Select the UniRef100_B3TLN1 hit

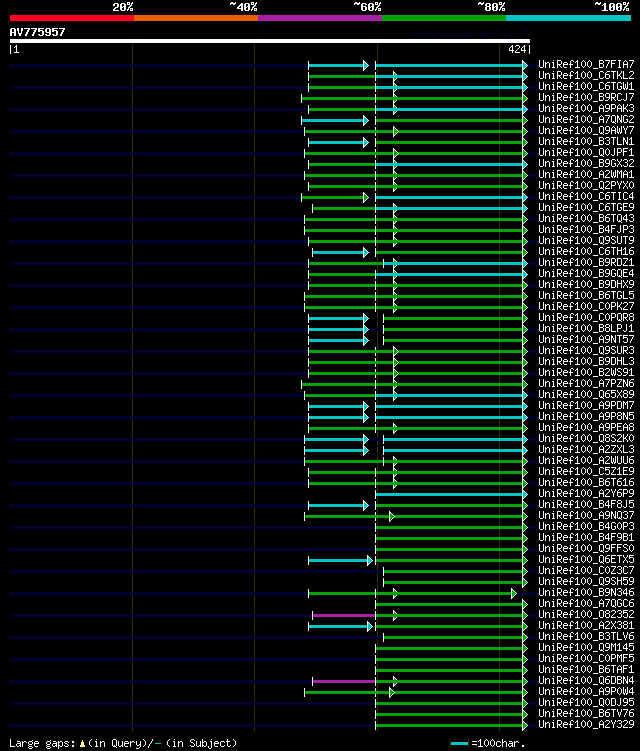coord(586,141)
